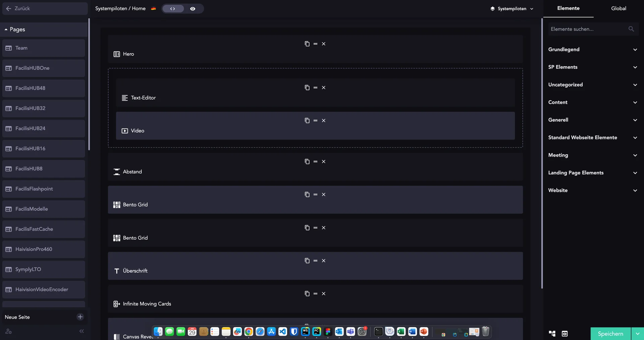Open user settings icon in the sidebar footer
This screenshot has width=644, height=340.
coord(9,331)
